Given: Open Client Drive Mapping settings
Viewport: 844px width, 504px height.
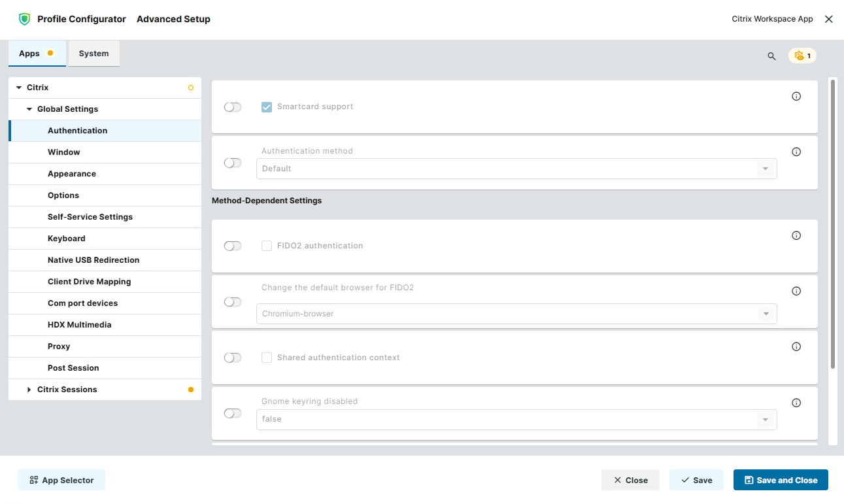Looking at the screenshot, I should pos(105,282).
